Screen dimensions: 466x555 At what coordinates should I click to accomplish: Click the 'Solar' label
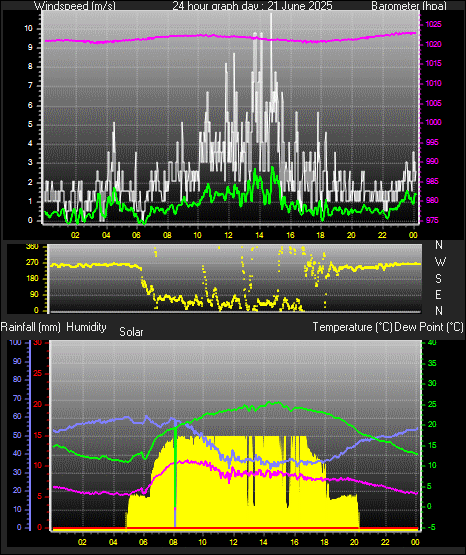(x=131, y=332)
